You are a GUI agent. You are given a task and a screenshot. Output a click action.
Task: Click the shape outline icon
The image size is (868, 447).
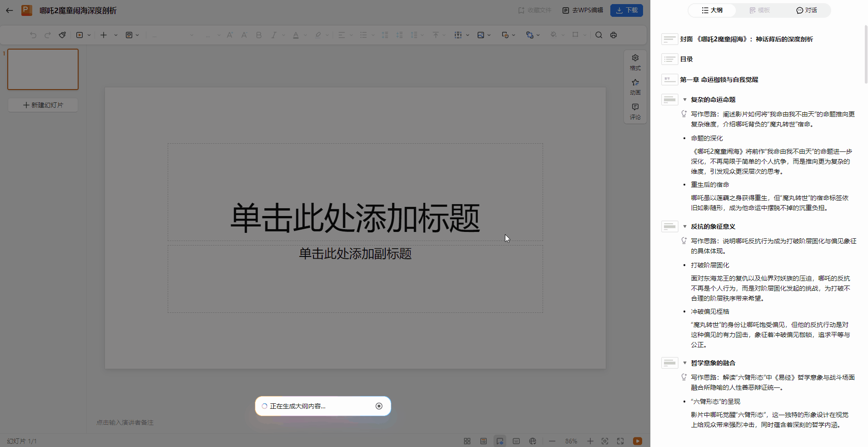575,35
